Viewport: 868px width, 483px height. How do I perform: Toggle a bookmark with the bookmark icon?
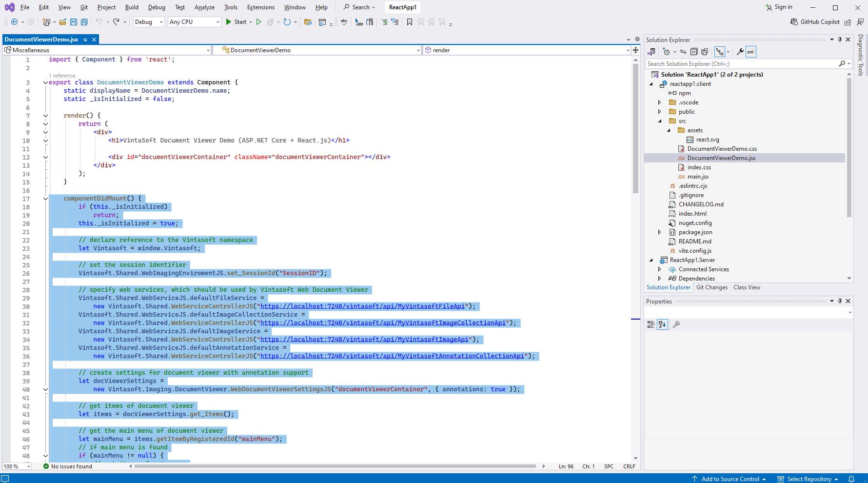click(410, 22)
